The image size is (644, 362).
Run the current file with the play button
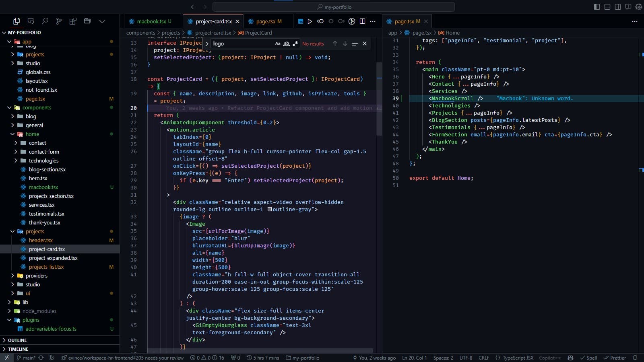(x=310, y=21)
